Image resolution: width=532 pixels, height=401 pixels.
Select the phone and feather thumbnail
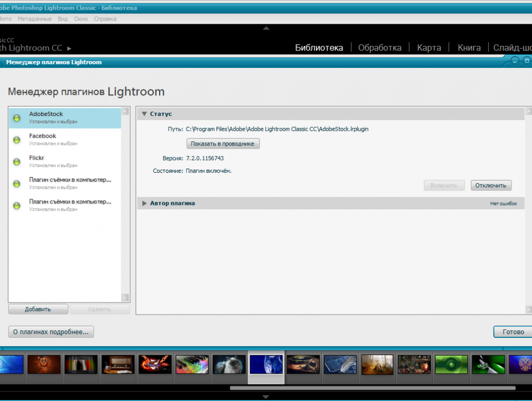click(x=340, y=365)
